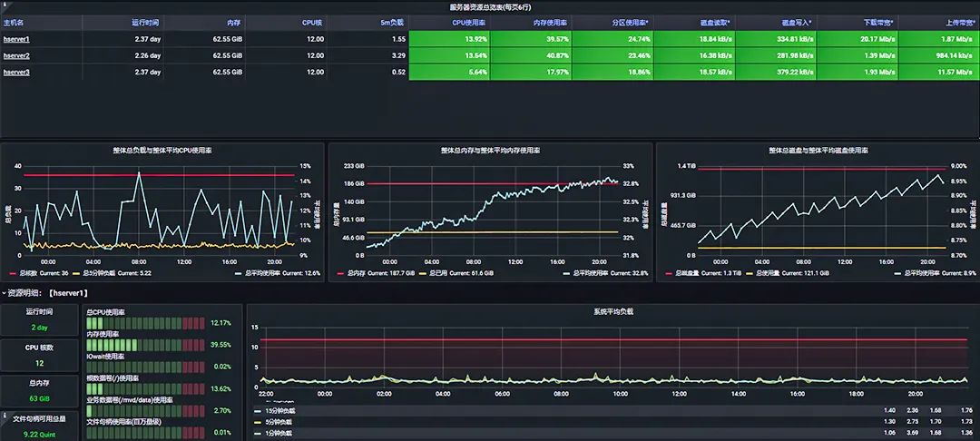Viewport: 980px width, 441px height.
Task: Sort table by 内存使用率 column header
Action: point(550,21)
